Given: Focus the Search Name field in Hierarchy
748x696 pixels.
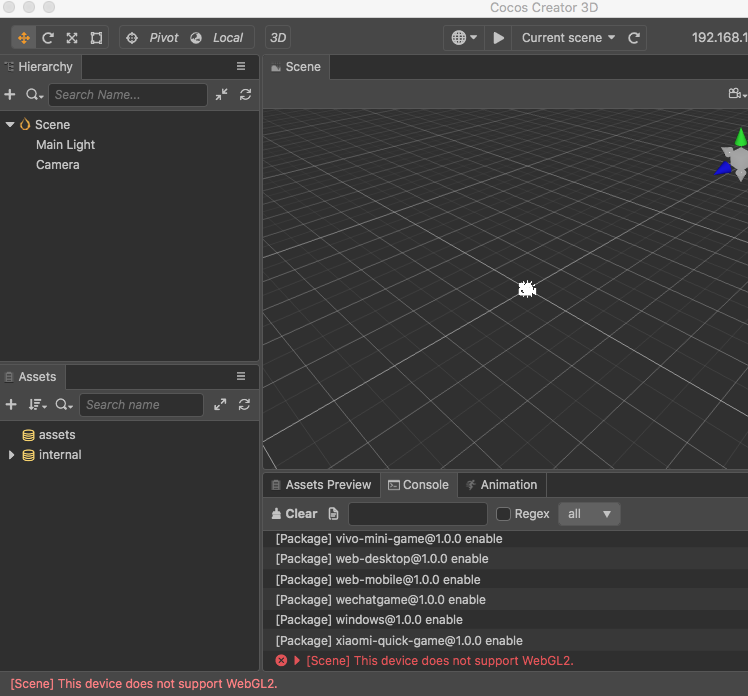Looking at the screenshot, I should (x=128, y=94).
